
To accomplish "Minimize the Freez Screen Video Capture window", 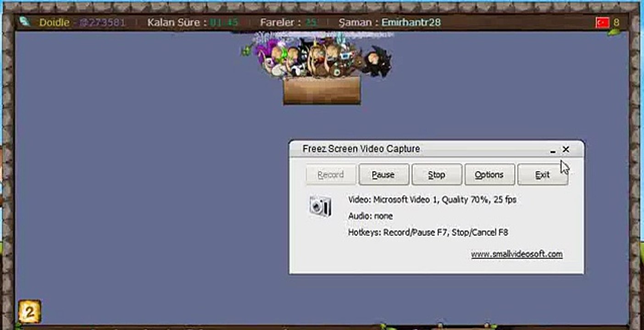I will pyautogui.click(x=553, y=150).
